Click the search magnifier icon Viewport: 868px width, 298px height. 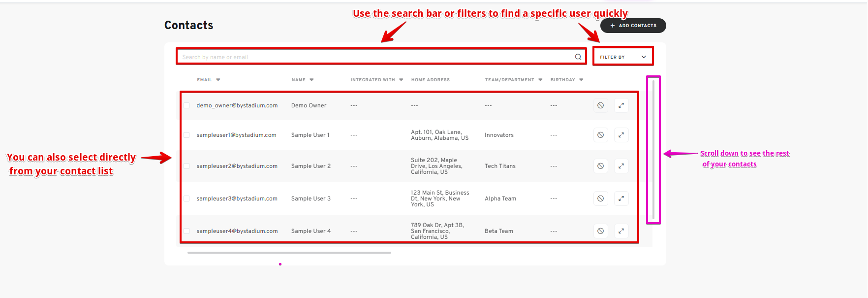[578, 57]
